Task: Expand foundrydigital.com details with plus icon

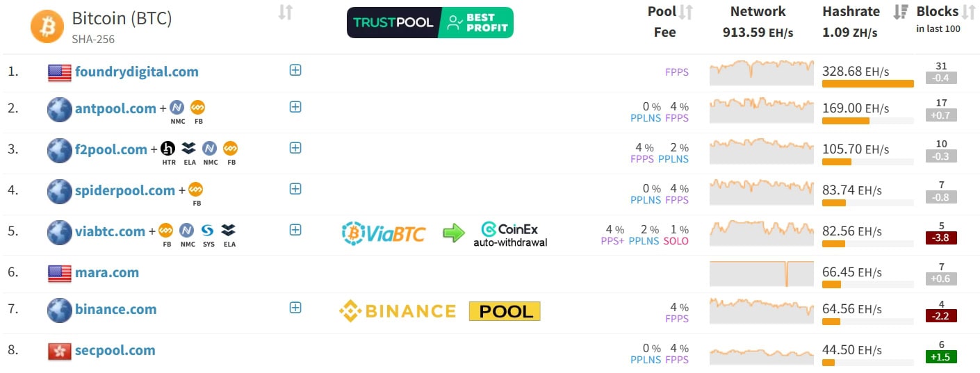Action: 295,70
